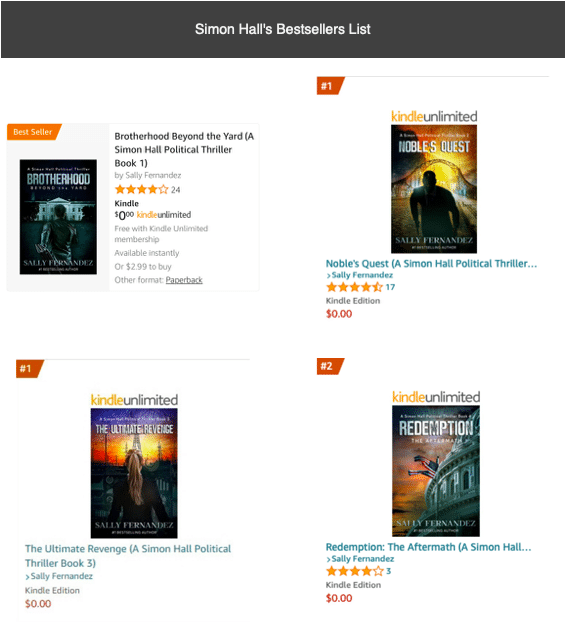This screenshot has width=565, height=629.
Task: Open Redemption book cover image
Action: coord(436,471)
